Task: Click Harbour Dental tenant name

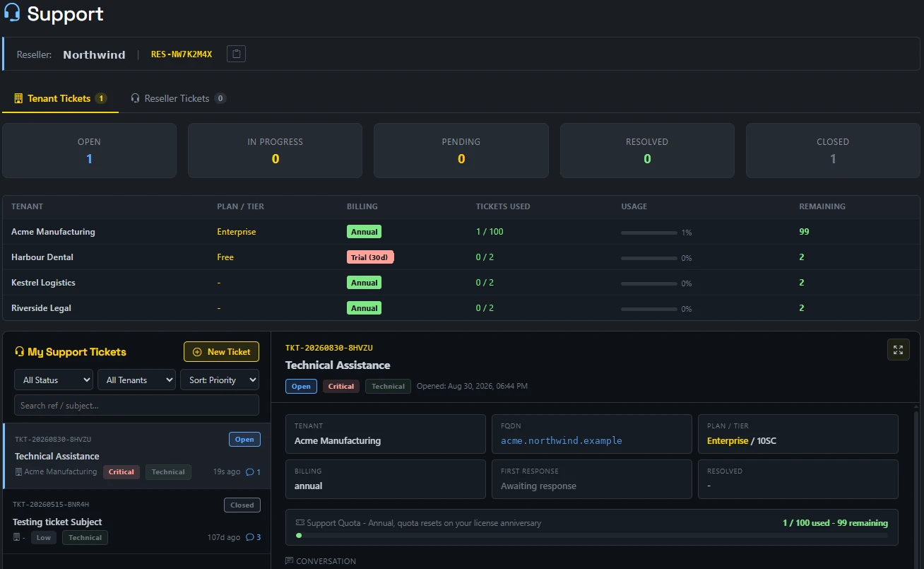Action: 42,257
